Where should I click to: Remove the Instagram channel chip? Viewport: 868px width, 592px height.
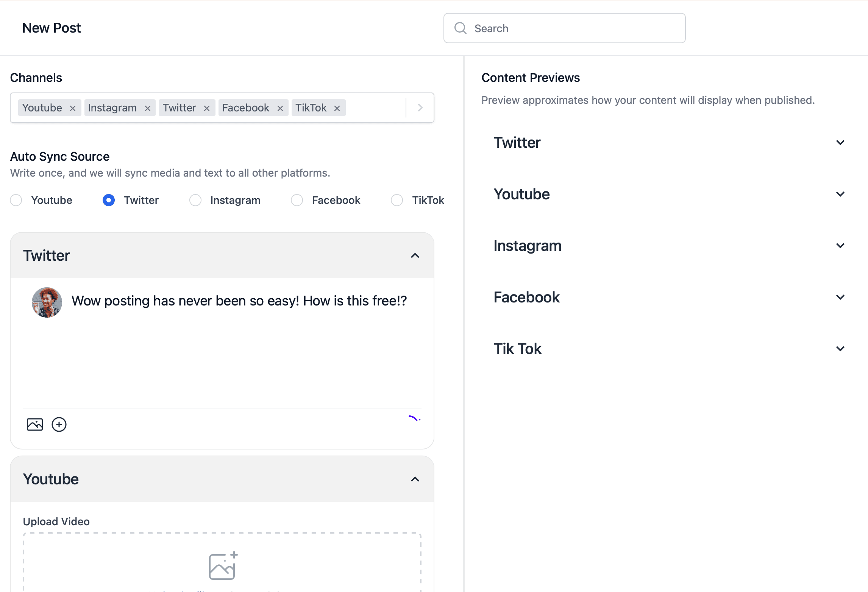148,108
